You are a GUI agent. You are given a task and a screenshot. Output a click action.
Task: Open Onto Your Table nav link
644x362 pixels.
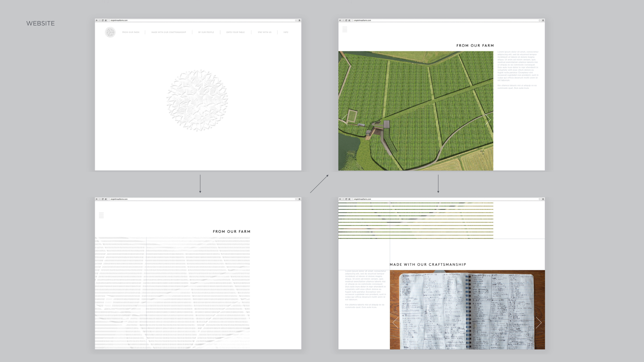[235, 33]
